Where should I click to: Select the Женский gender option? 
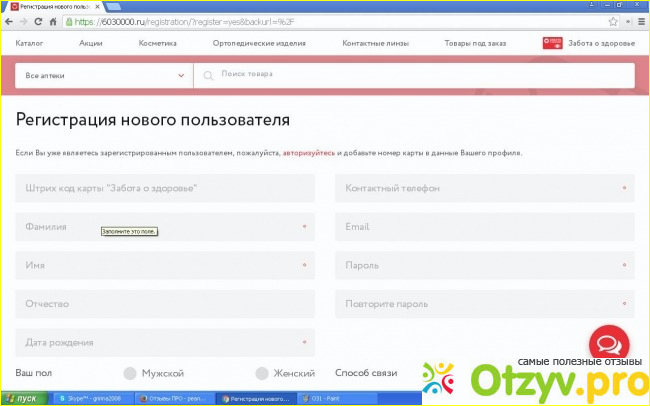pos(262,373)
